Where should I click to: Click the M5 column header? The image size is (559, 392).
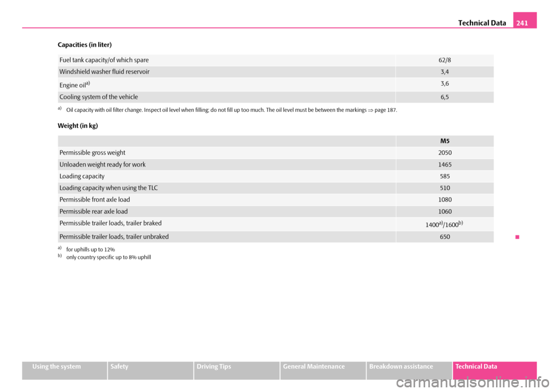click(444, 141)
